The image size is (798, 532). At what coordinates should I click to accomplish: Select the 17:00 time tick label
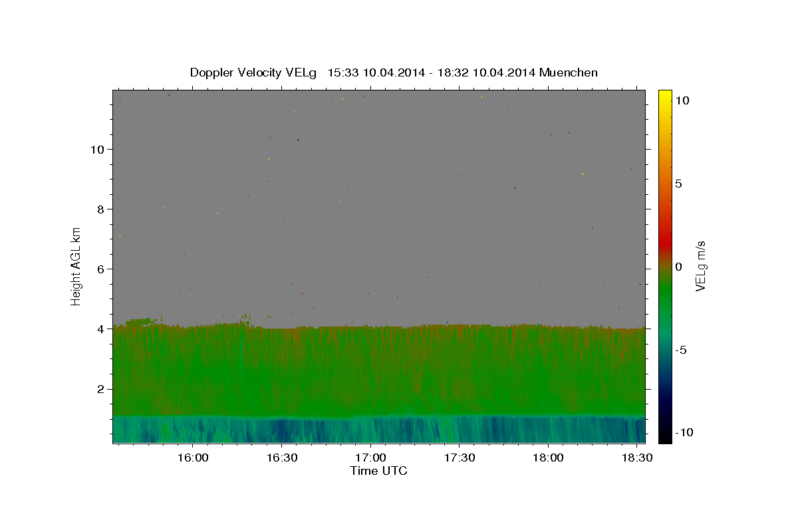click(370, 458)
